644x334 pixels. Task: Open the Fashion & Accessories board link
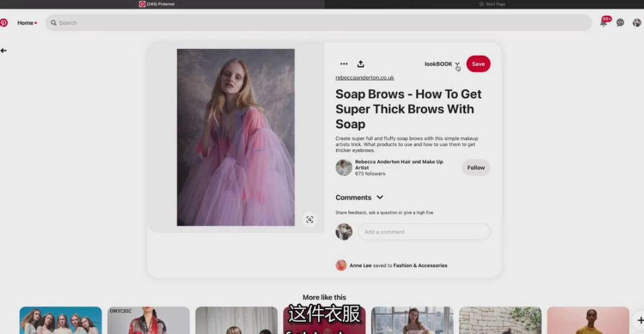420,265
